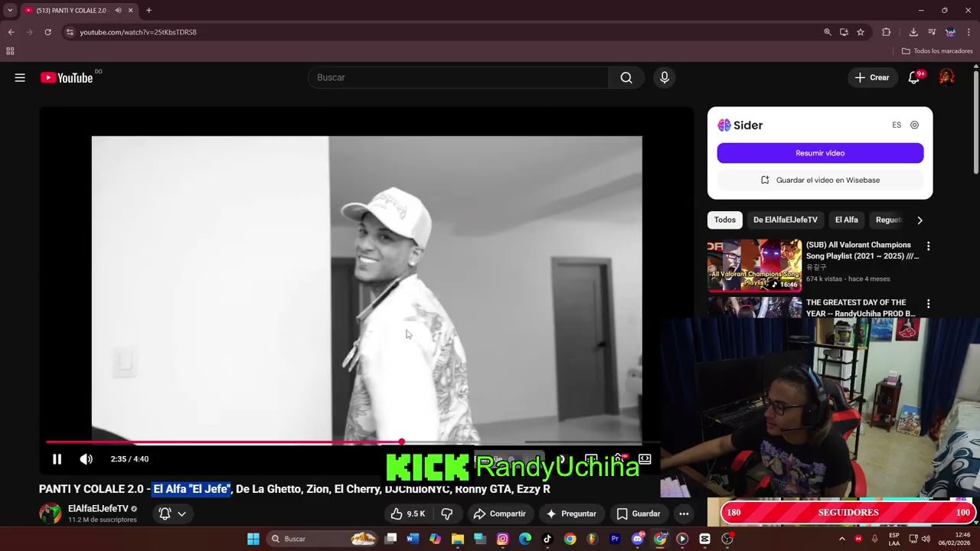View site information icon in address bar

[x=70, y=32]
